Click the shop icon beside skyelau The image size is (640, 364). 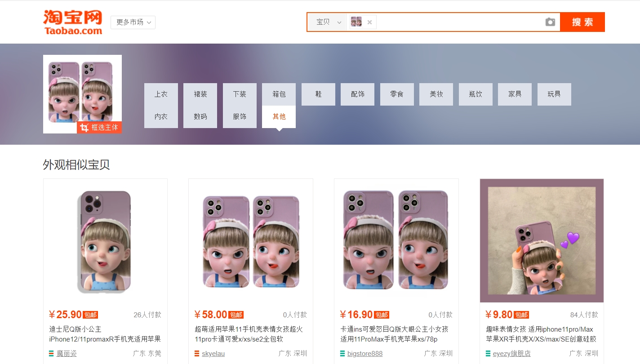(x=197, y=354)
